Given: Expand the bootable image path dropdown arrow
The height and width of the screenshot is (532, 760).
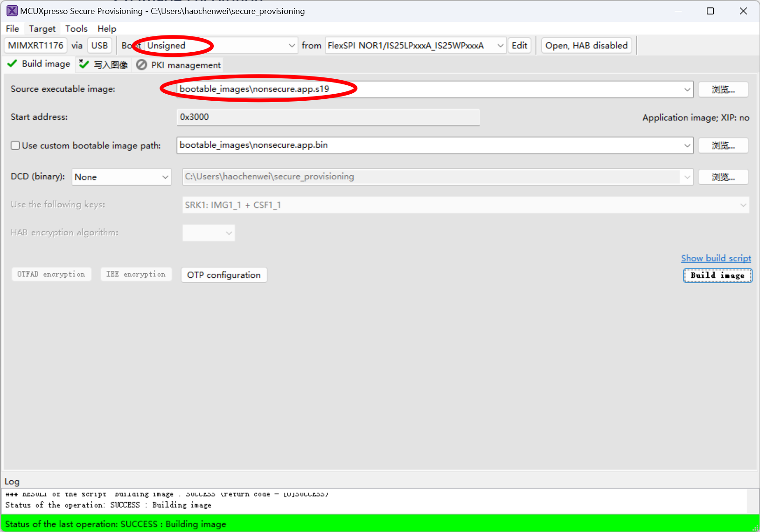Looking at the screenshot, I should pos(687,145).
